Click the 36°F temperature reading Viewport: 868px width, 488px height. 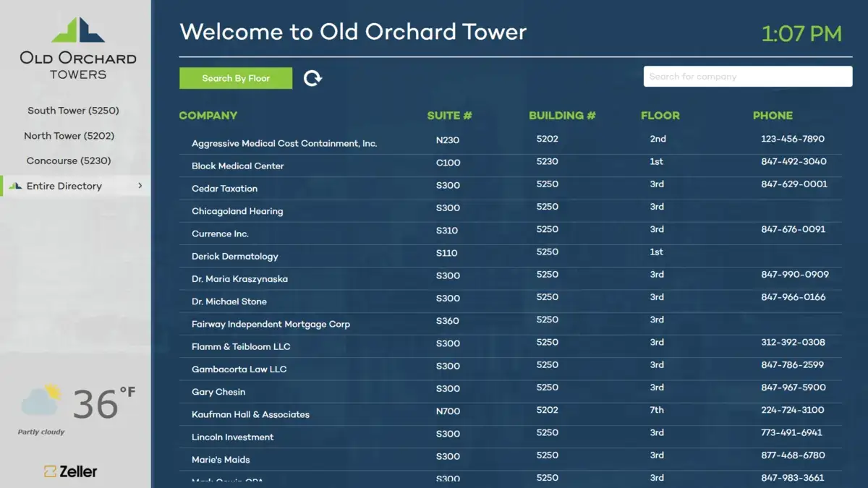tap(103, 403)
